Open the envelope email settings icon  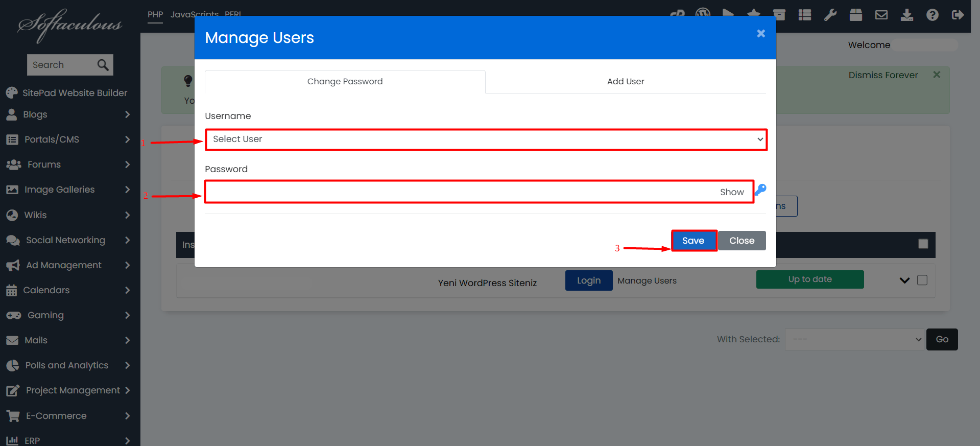click(x=881, y=15)
